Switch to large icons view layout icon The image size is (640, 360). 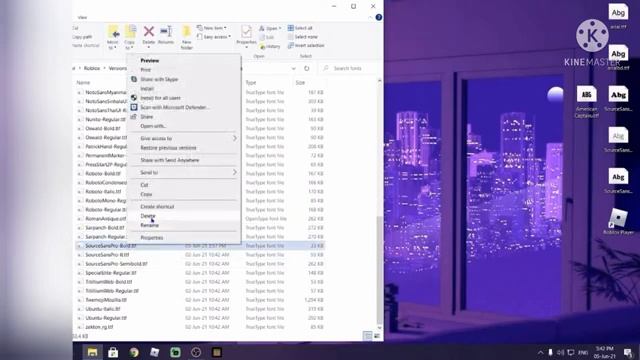pos(377,336)
